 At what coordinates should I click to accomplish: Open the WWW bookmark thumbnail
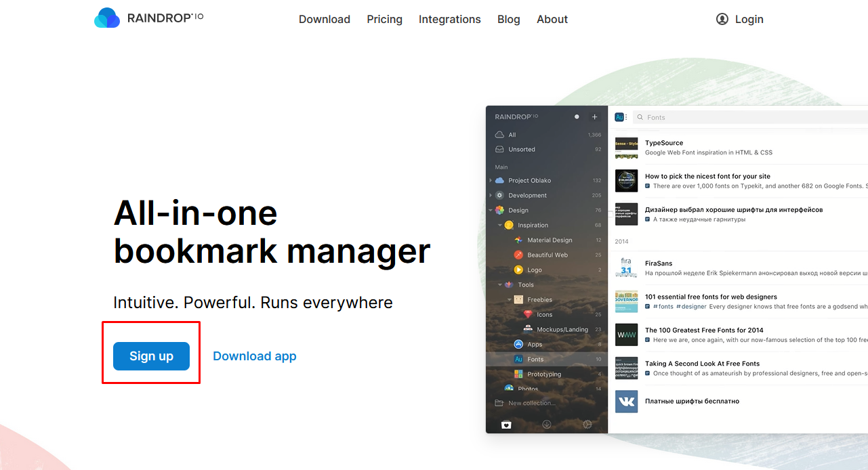click(x=626, y=335)
